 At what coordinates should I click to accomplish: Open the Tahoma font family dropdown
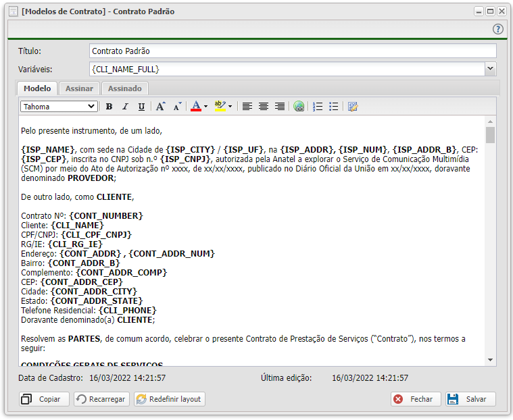[59, 107]
